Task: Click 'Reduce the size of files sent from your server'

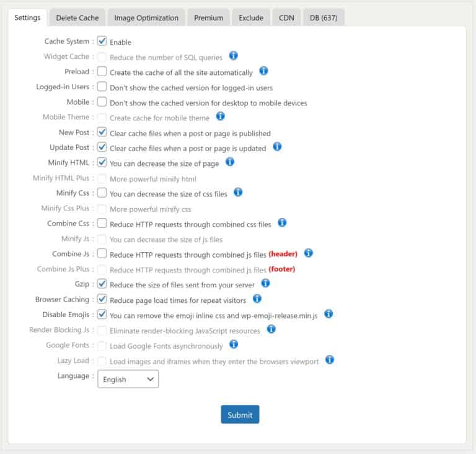Action: [x=182, y=285]
